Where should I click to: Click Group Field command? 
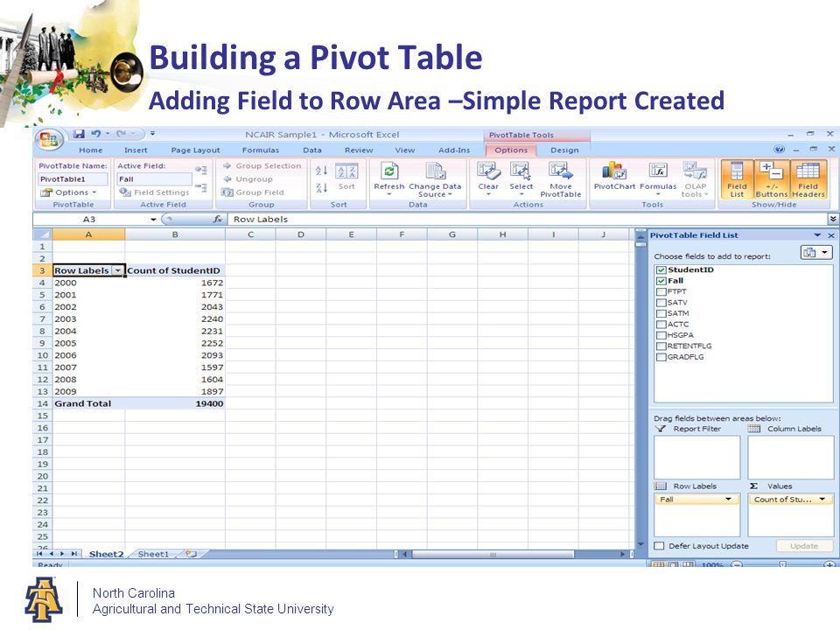(x=253, y=192)
